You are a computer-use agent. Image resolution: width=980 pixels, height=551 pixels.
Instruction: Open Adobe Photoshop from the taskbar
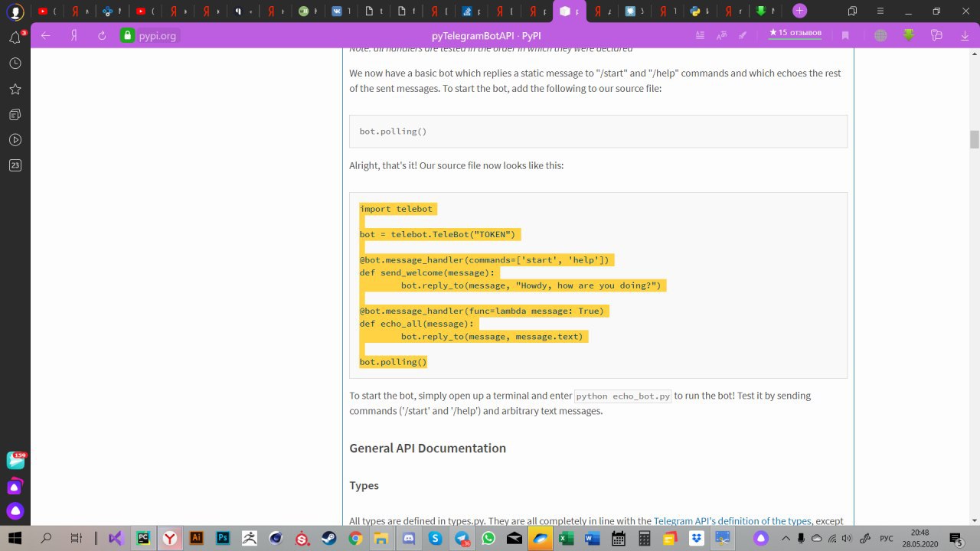(x=223, y=538)
